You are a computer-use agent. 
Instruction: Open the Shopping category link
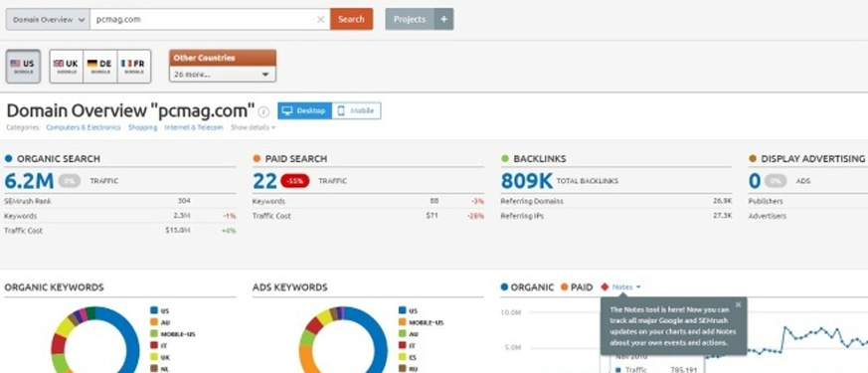tap(143, 128)
